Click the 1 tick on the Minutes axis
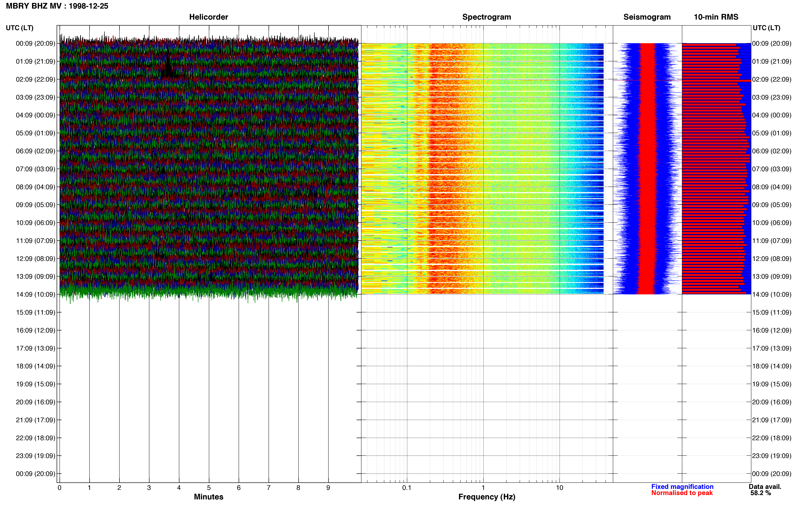This screenshot has height=508, width=812. pyautogui.click(x=89, y=487)
